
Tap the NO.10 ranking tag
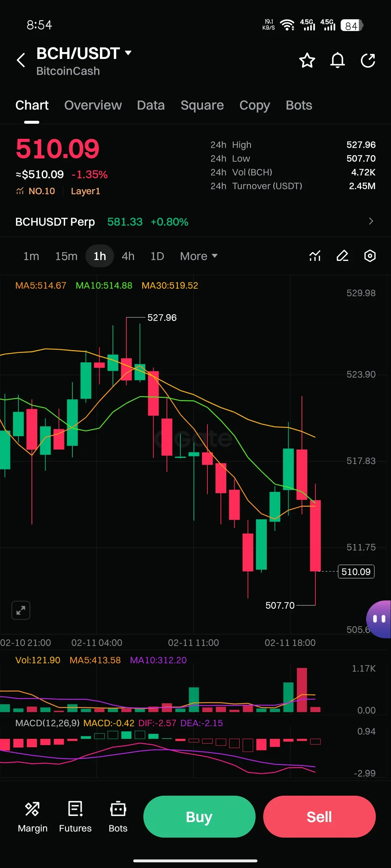pos(36,191)
